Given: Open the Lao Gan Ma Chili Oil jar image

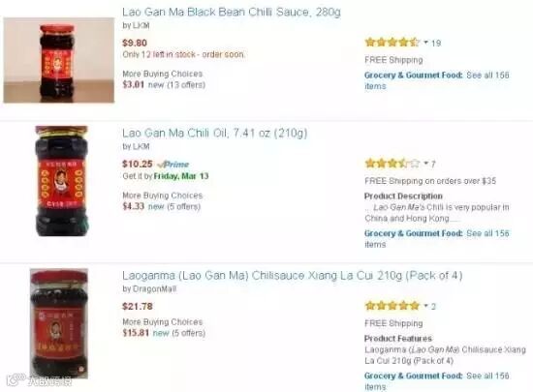Looking at the screenshot, I should [x=61, y=181].
